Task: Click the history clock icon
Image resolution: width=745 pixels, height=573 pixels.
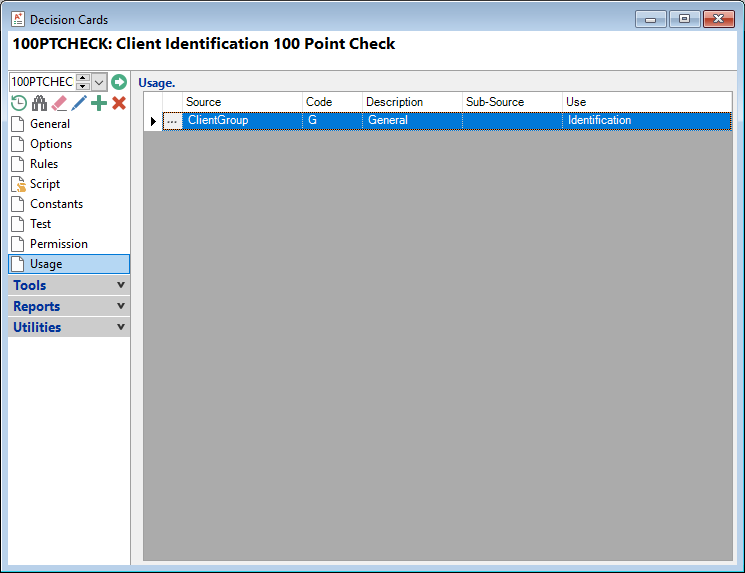Action: (x=18, y=103)
